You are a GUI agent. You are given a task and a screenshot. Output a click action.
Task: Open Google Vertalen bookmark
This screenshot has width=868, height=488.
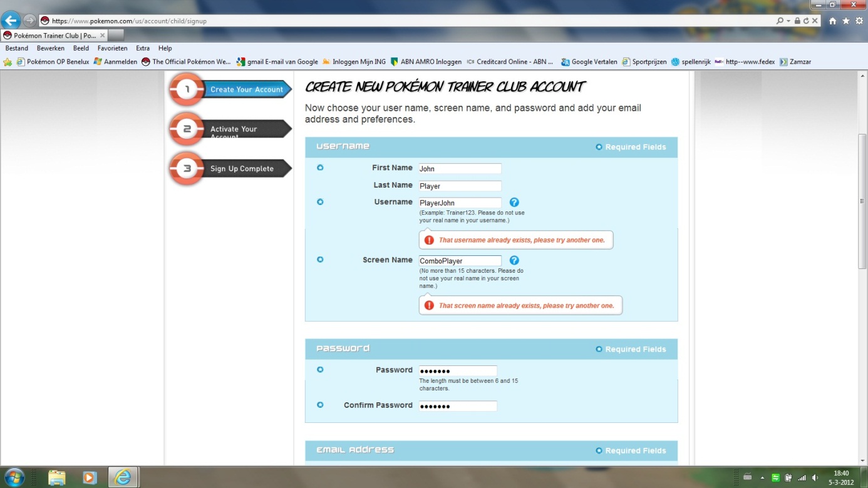tap(589, 62)
